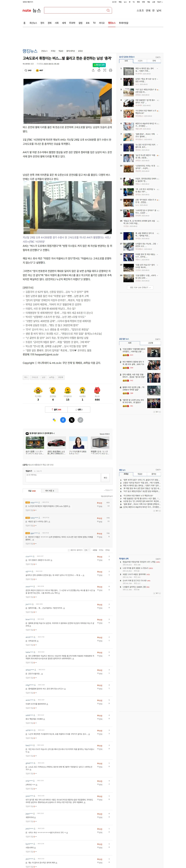This screenshot has width=186, height=868.
Task: Open the bus driver article top photo
Action: (x=68, y=101)
